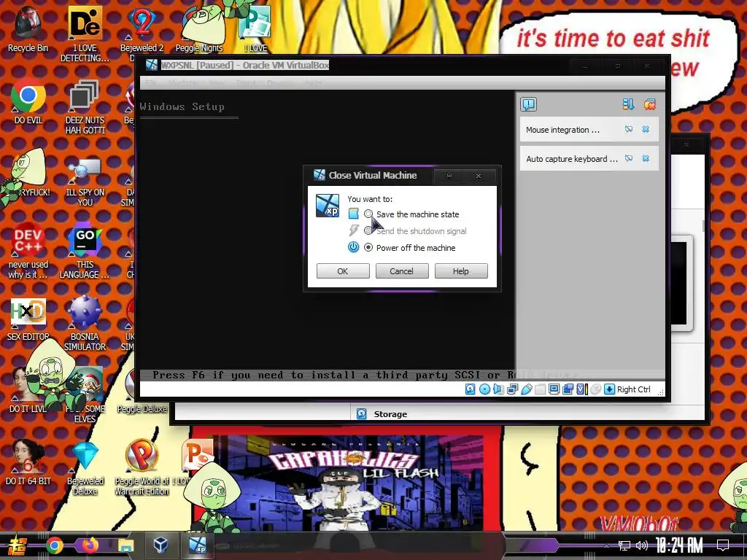The image size is (747, 560).
Task: Open Help from Close Virtual Machine dialog
Action: click(x=461, y=271)
